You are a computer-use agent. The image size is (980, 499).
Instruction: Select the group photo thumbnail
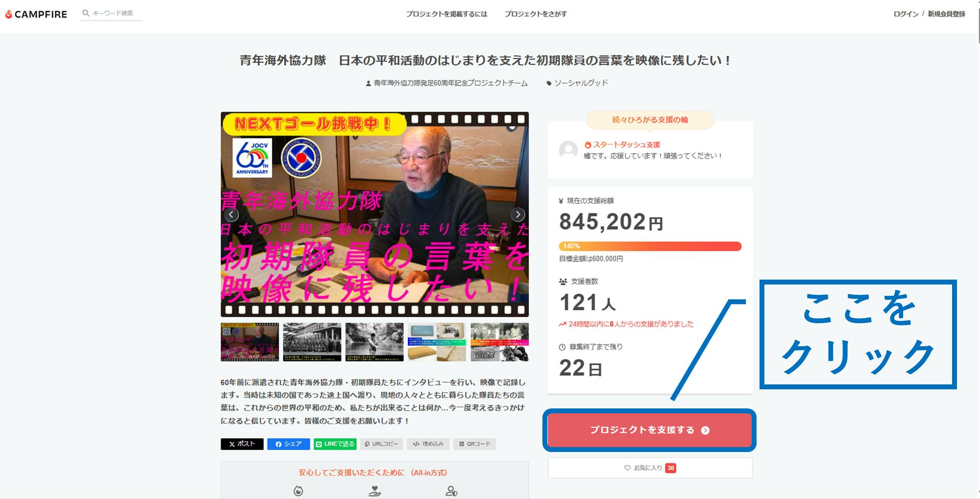coord(312,342)
